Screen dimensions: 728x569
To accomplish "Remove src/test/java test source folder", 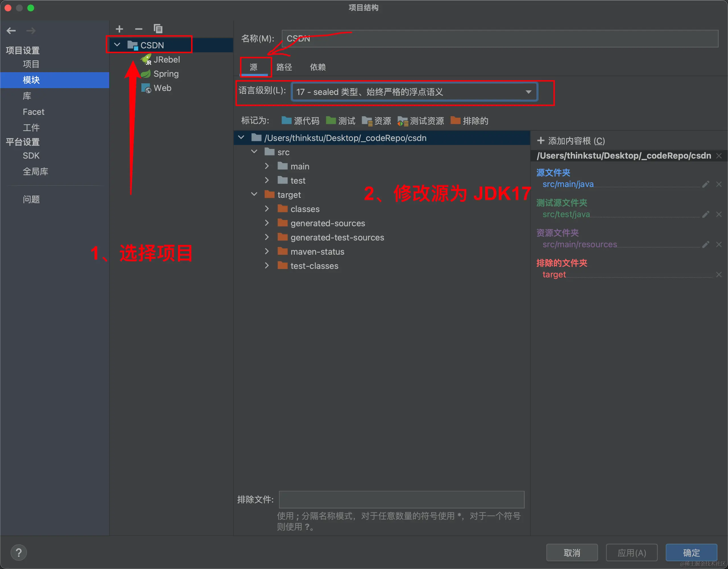I will tap(719, 215).
